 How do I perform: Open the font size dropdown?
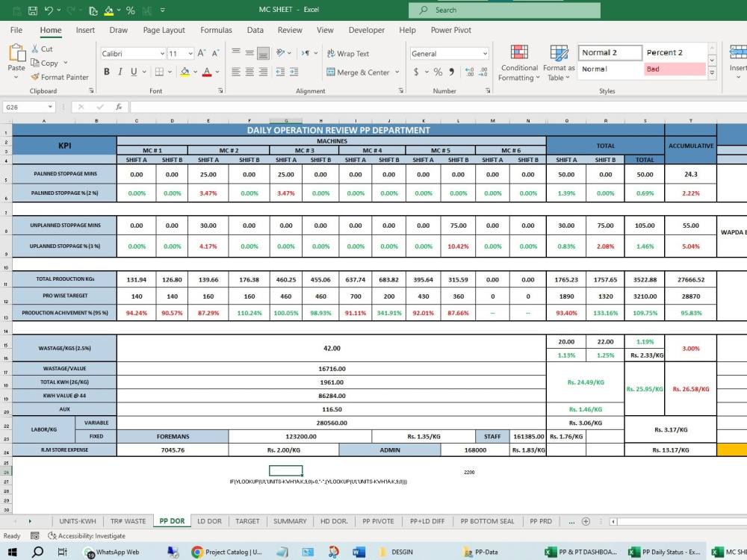tap(190, 54)
